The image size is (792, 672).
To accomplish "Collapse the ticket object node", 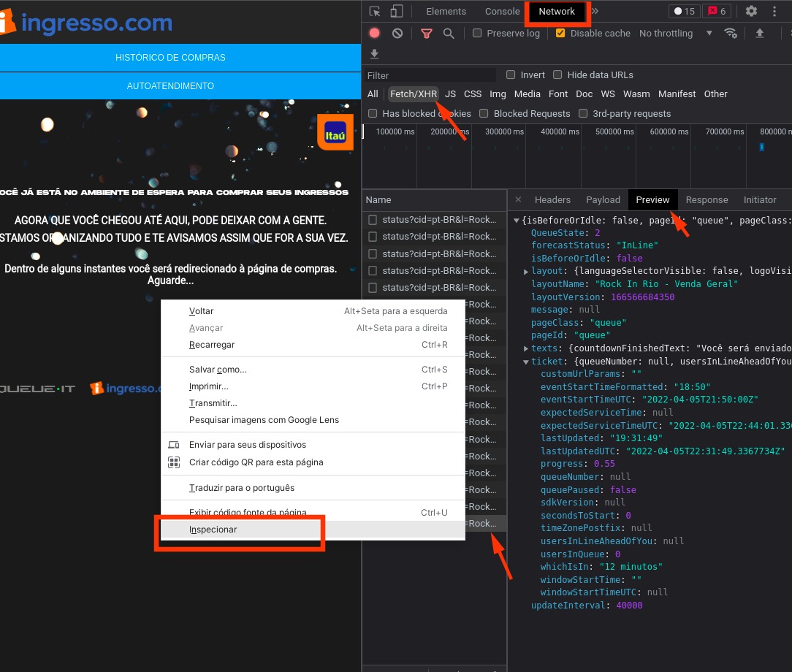I will coord(526,362).
